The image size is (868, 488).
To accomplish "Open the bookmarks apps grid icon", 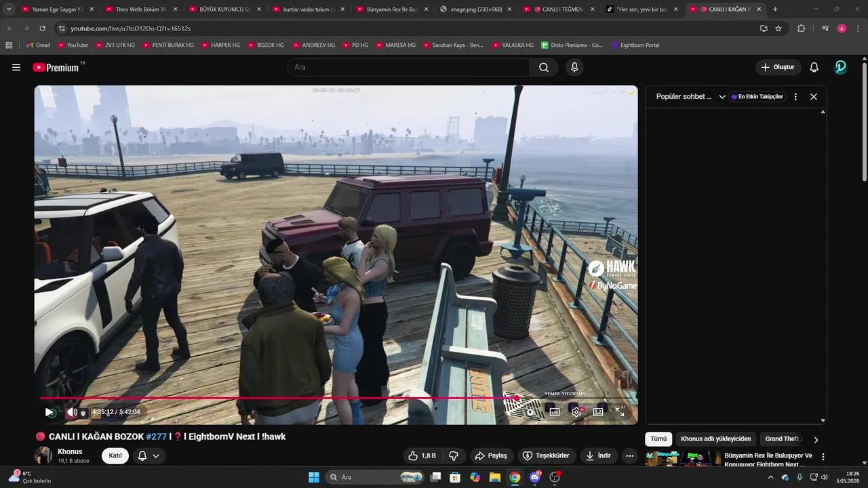I will point(9,45).
